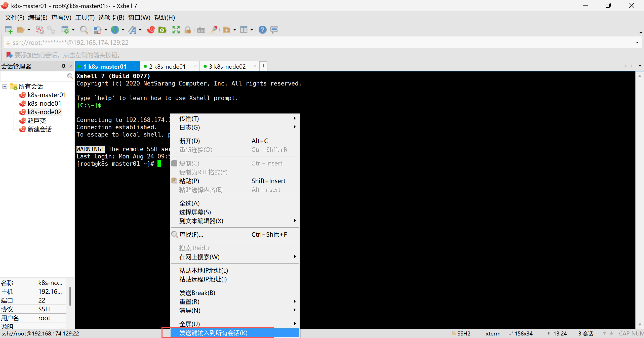Viewport: 644px width, 338px height.
Task: Click the add-current-session red arrow icon
Action: [9, 55]
